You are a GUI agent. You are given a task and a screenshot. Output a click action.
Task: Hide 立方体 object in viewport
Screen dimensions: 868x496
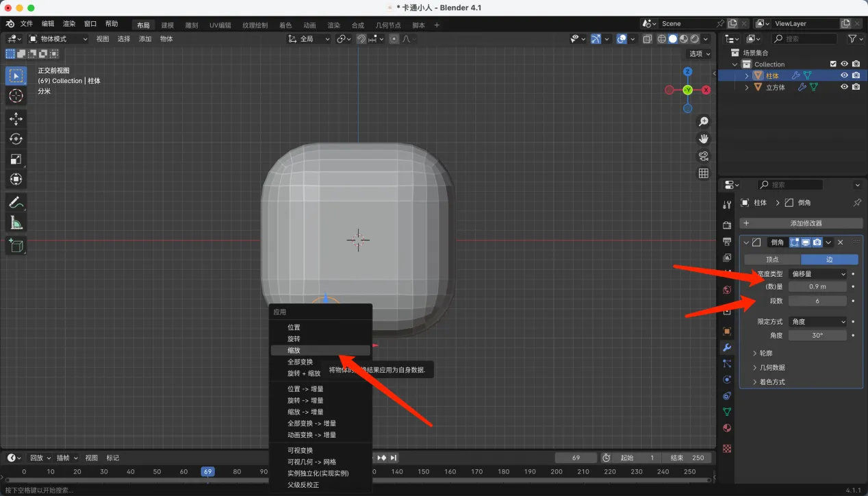844,87
